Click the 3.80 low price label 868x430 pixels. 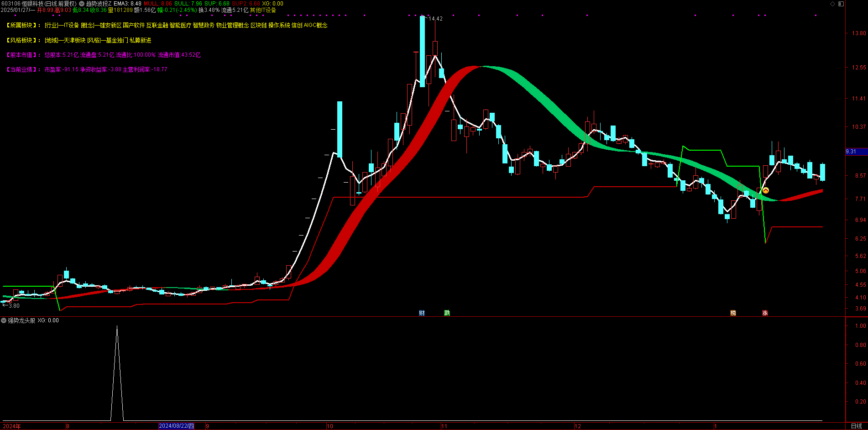[14, 306]
